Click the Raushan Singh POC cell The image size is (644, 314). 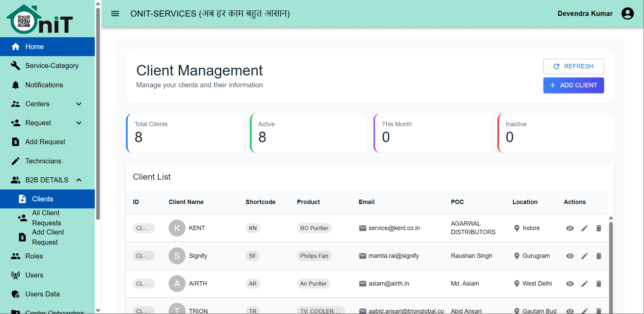click(x=472, y=256)
